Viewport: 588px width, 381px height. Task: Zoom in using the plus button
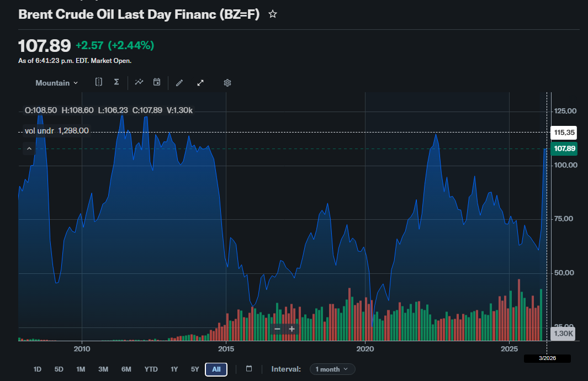[x=292, y=329]
